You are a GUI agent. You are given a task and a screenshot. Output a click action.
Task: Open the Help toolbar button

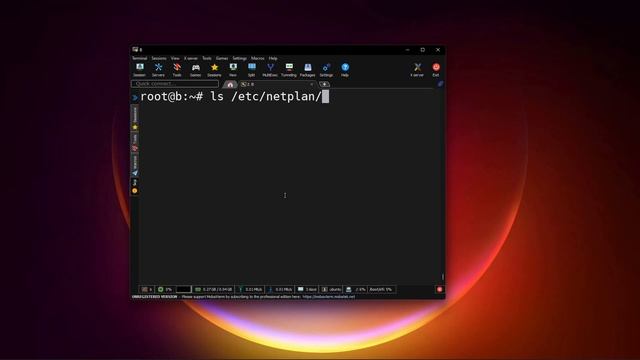[x=345, y=70]
